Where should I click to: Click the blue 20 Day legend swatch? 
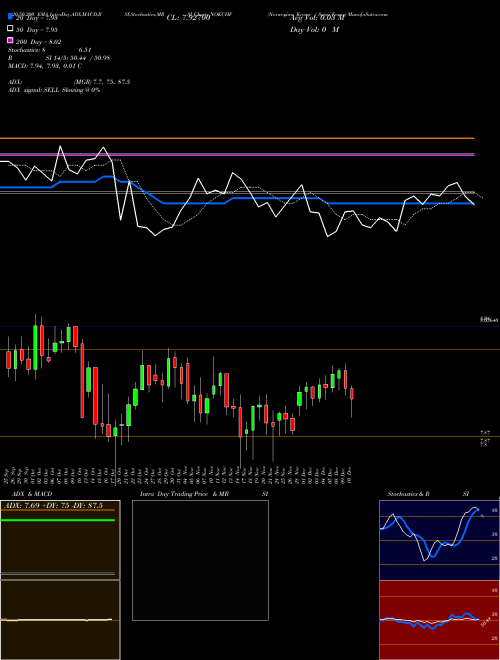click(x=11, y=17)
